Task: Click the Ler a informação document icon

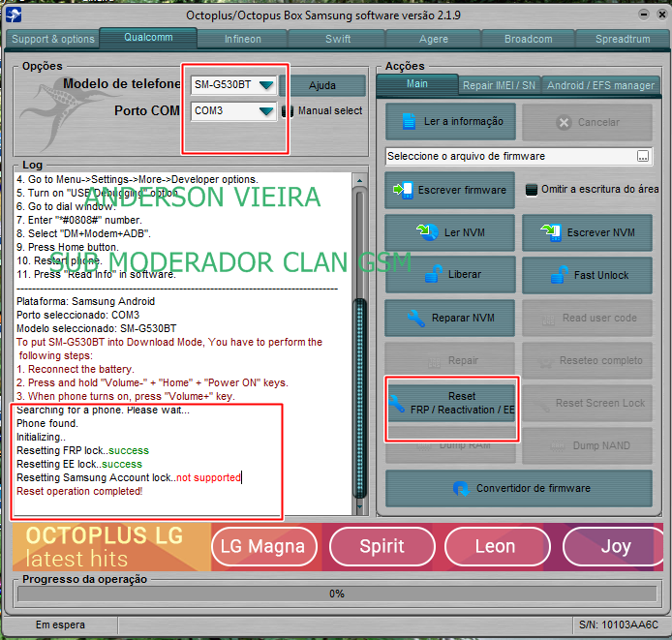Action: pos(409,122)
